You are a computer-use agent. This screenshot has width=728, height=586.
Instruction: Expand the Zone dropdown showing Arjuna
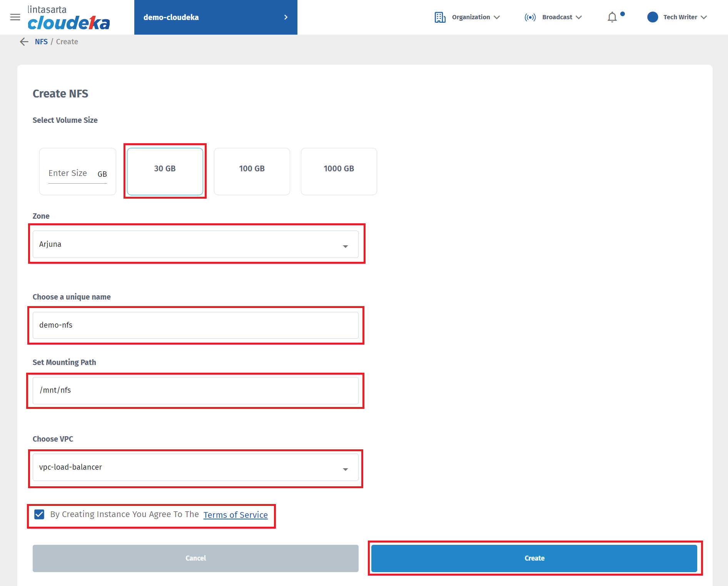[195, 244]
